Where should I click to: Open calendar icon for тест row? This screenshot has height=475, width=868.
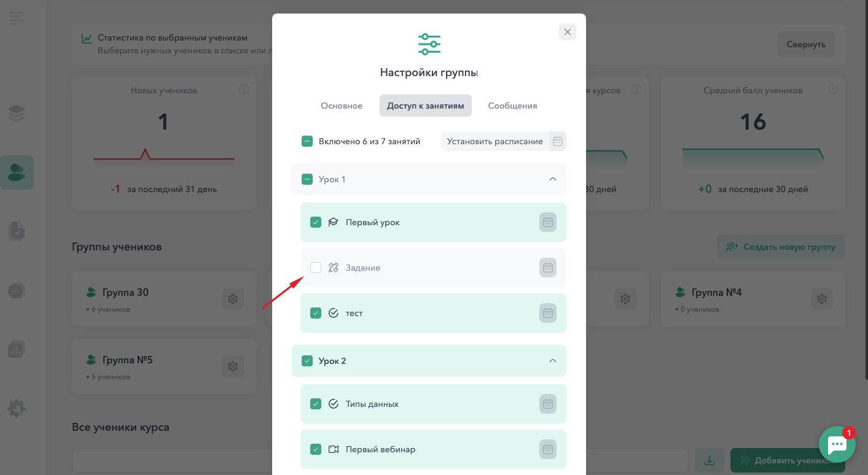pos(548,313)
